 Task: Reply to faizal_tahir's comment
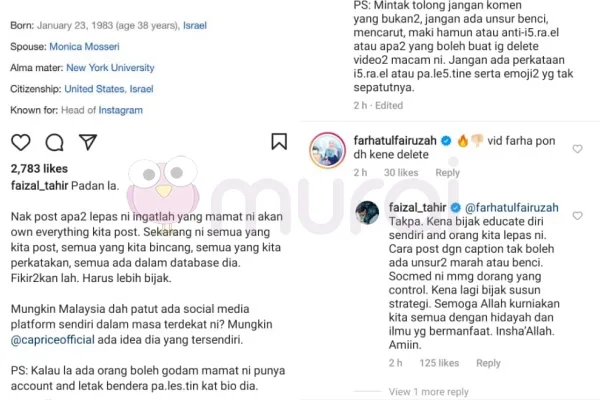point(488,363)
